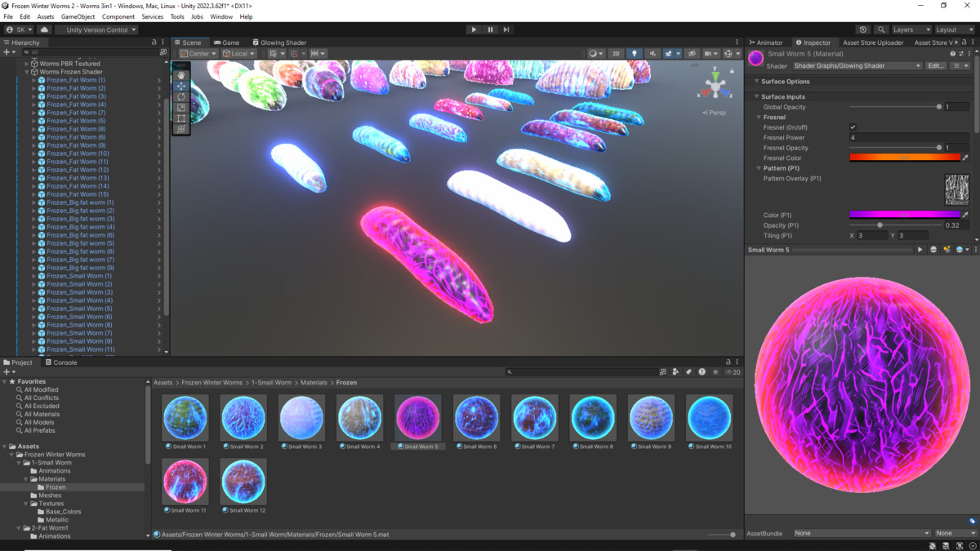Open the GameObject menu
This screenshot has width=980, height=551.
point(78,16)
